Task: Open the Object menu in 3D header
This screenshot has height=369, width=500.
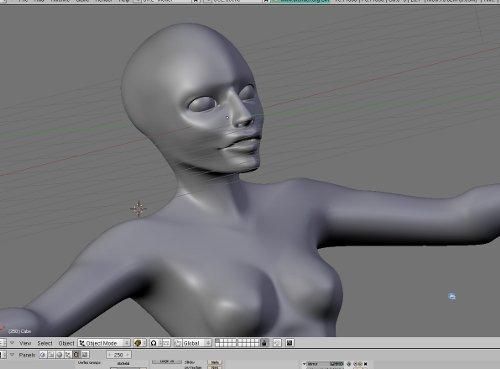Action: tap(66, 343)
